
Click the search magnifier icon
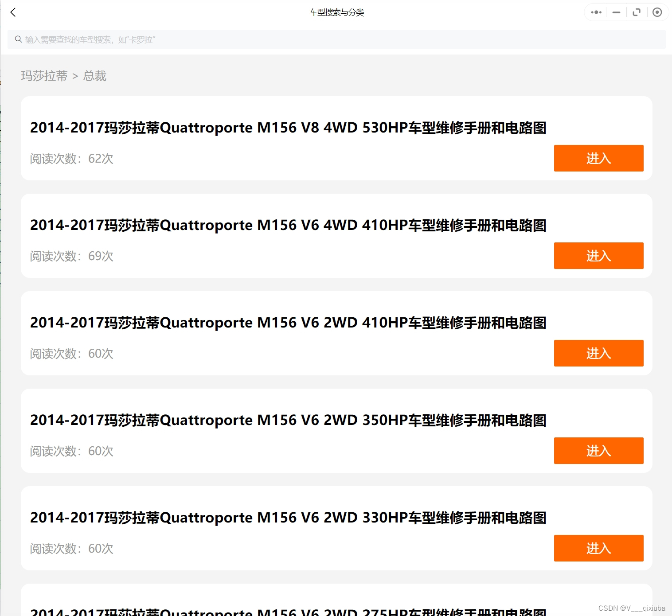coord(19,39)
